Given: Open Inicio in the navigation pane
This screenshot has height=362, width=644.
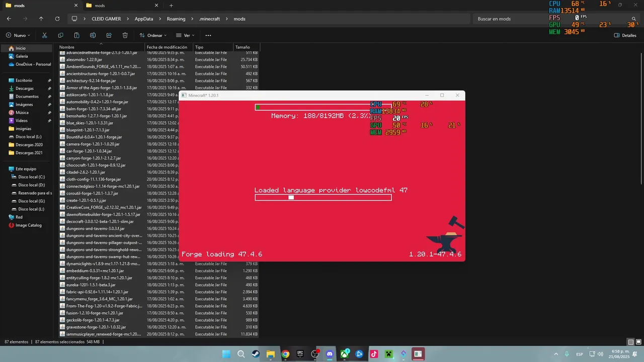Looking at the screenshot, I should pos(26,48).
